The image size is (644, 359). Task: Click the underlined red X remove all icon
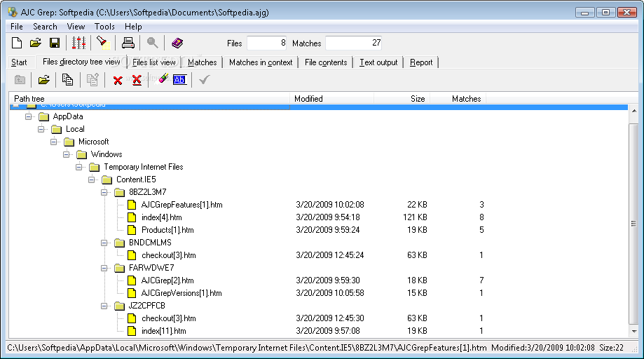pyautogui.click(x=137, y=80)
